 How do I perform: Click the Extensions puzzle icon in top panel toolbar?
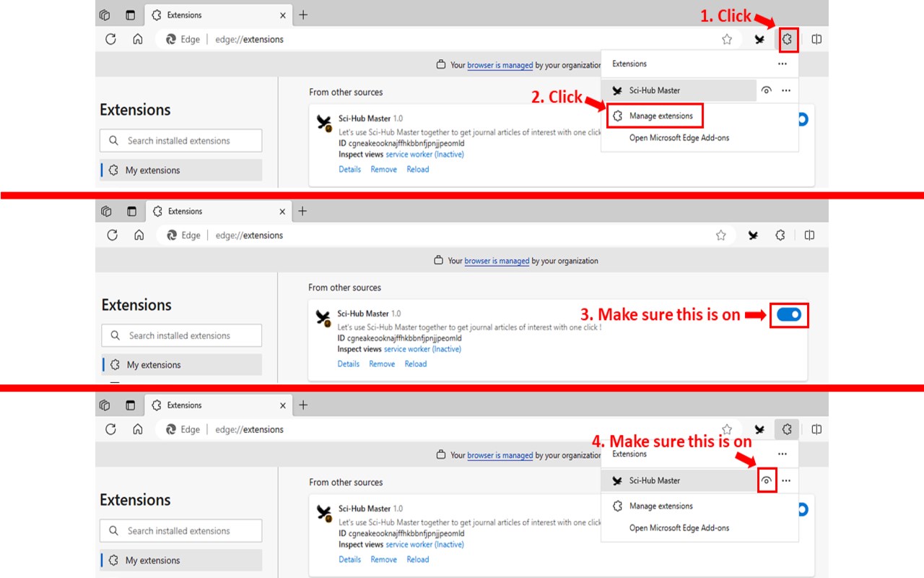(787, 39)
